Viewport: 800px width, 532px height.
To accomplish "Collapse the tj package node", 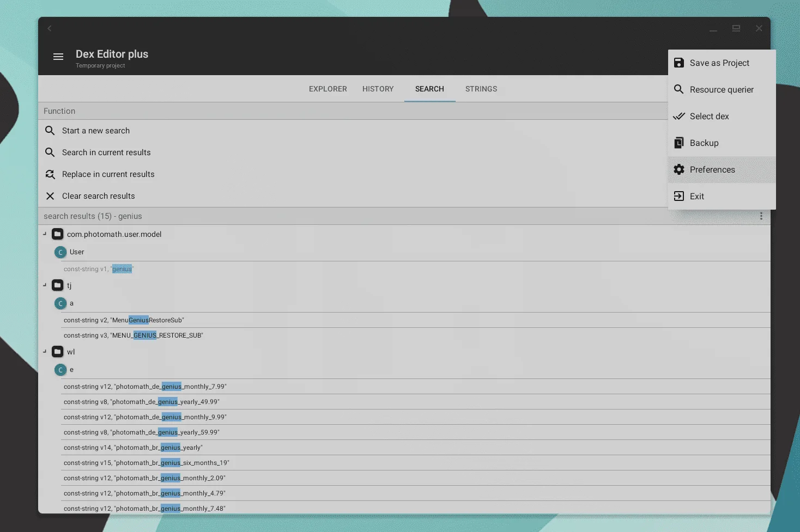I will pos(45,285).
